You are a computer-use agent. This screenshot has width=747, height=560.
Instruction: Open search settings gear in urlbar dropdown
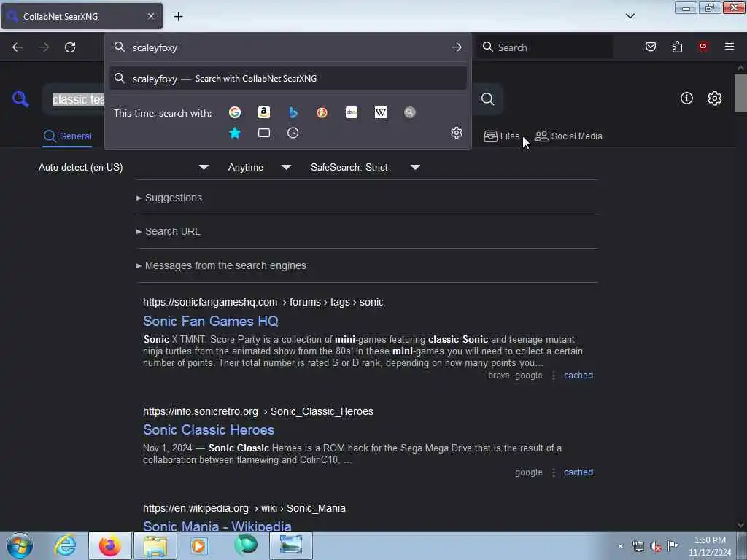tap(457, 133)
